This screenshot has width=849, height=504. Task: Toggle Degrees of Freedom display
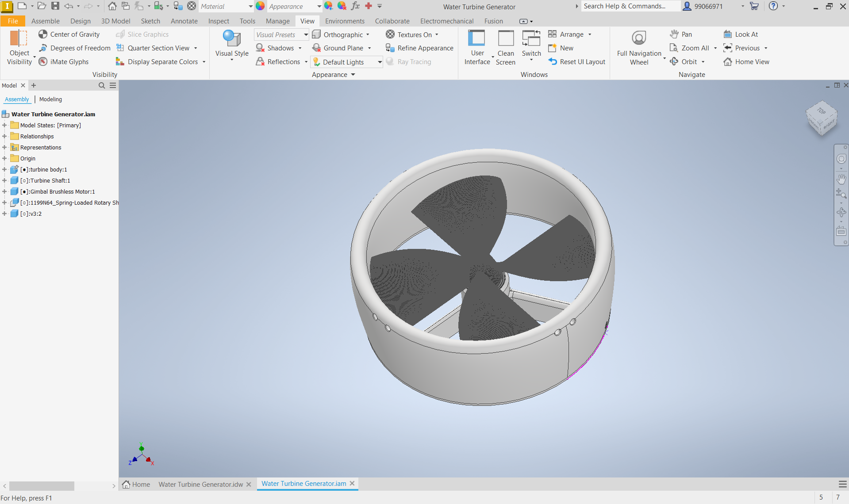(x=74, y=48)
